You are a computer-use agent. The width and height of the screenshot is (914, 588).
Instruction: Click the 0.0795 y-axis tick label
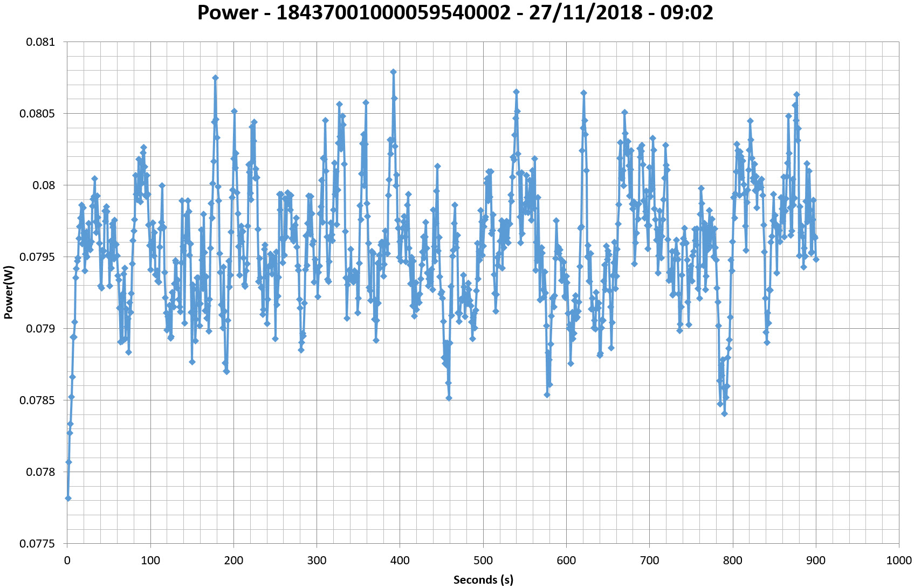(x=37, y=257)
